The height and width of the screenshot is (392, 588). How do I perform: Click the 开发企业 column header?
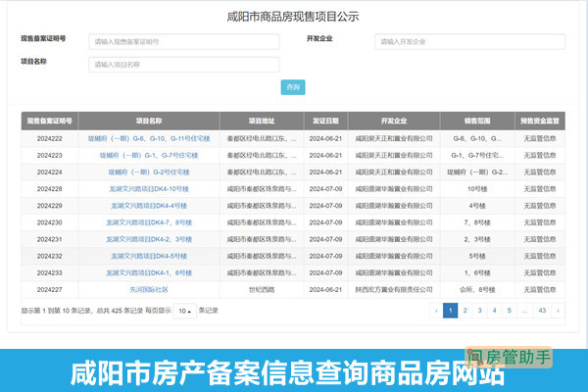click(x=394, y=121)
